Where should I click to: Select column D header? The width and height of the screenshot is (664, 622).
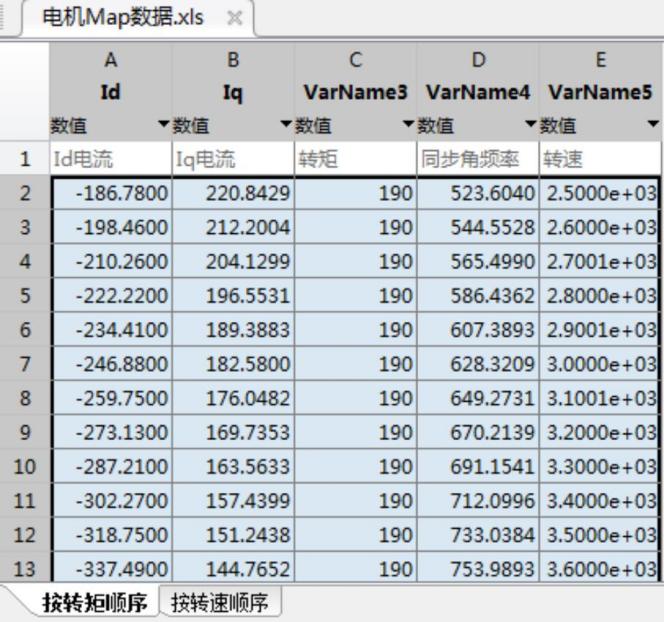[478, 60]
